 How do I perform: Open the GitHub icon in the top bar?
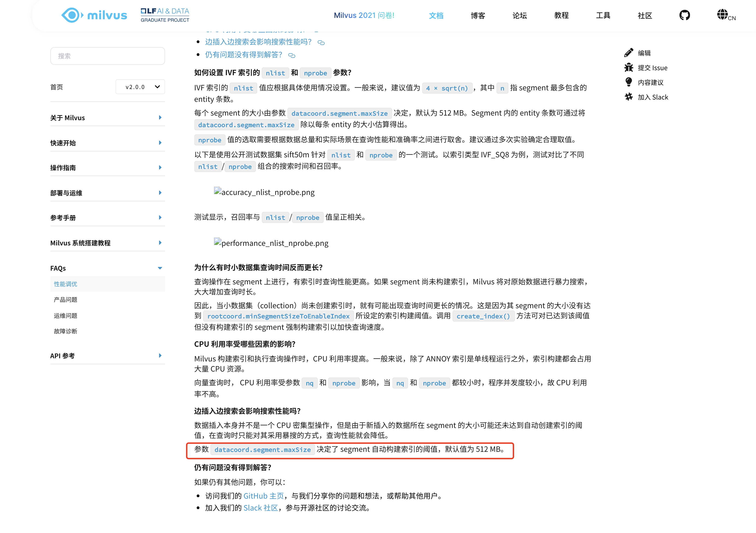[x=684, y=15]
